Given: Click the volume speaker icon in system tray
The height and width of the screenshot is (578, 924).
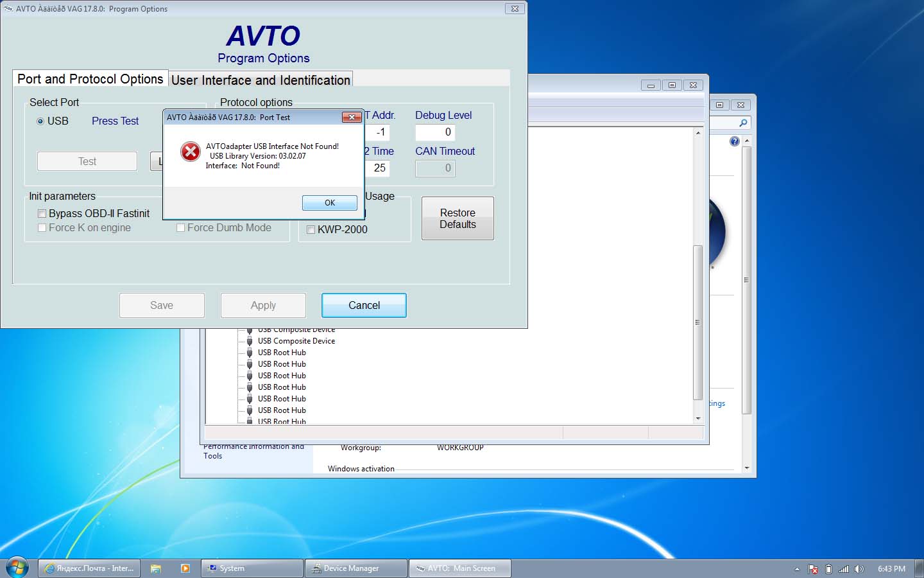Looking at the screenshot, I should point(859,569).
